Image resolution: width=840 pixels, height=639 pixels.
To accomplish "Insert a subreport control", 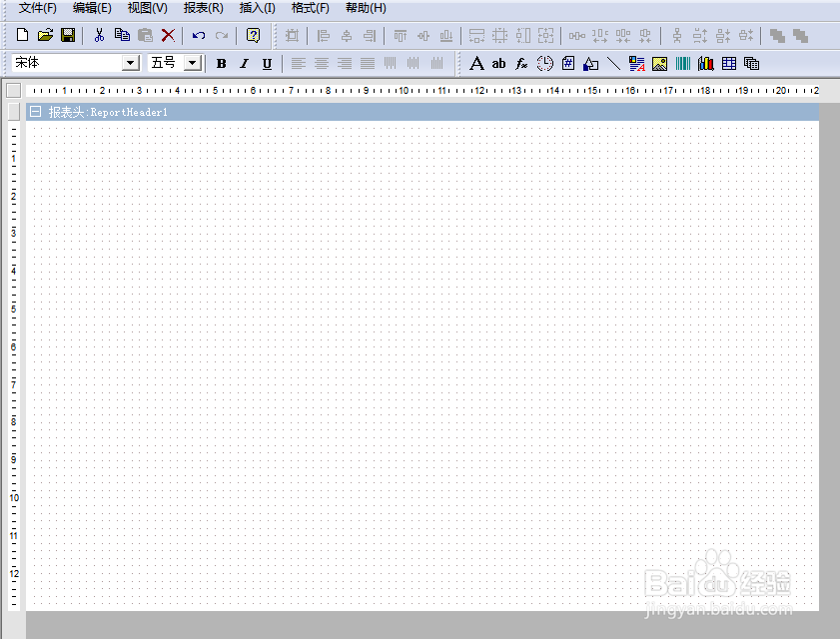I will pyautogui.click(x=752, y=64).
